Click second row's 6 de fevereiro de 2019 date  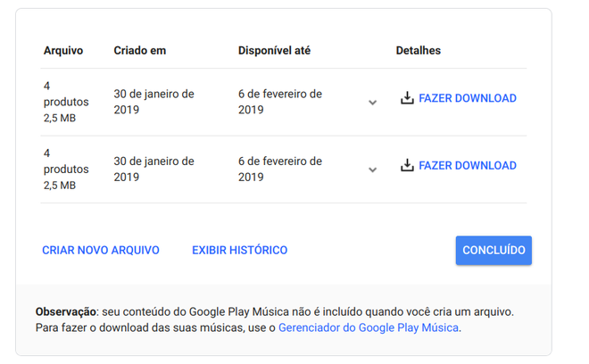click(x=280, y=169)
